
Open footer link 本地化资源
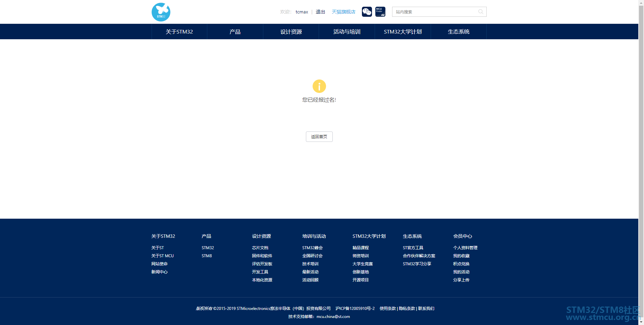(x=262, y=280)
